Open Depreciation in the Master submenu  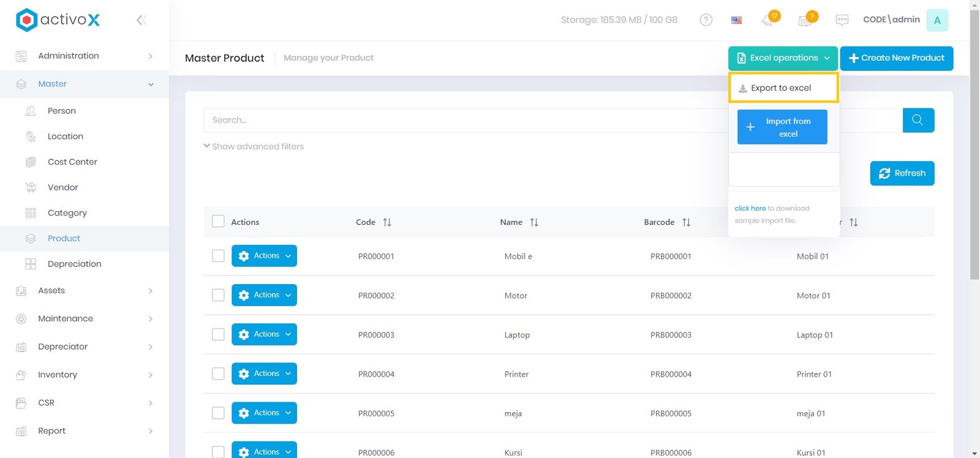coord(74,264)
